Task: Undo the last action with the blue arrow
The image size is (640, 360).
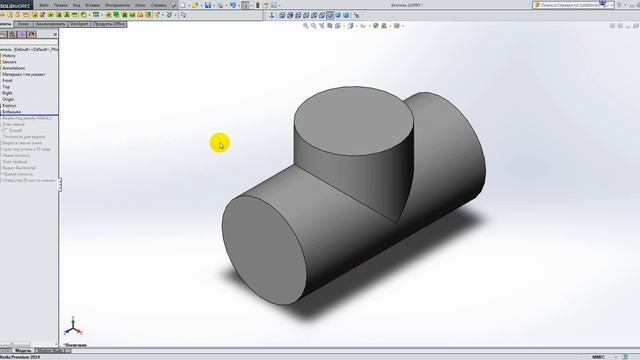Action: tap(233, 5)
